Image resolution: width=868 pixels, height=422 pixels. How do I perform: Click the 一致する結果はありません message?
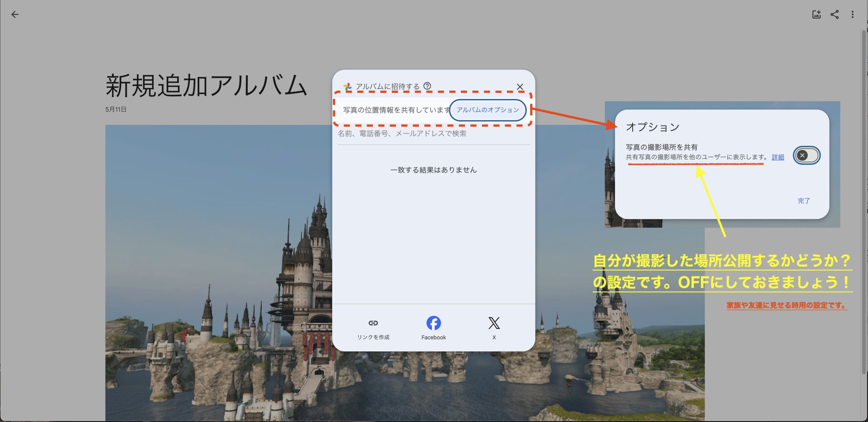433,170
